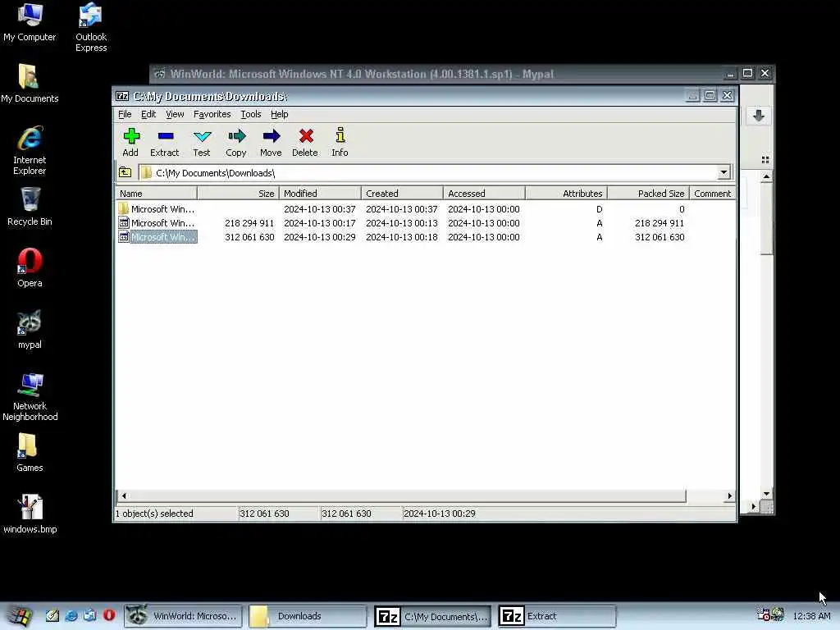Sort by Accessed column header
This screenshot has width=840, height=630.
click(x=484, y=194)
